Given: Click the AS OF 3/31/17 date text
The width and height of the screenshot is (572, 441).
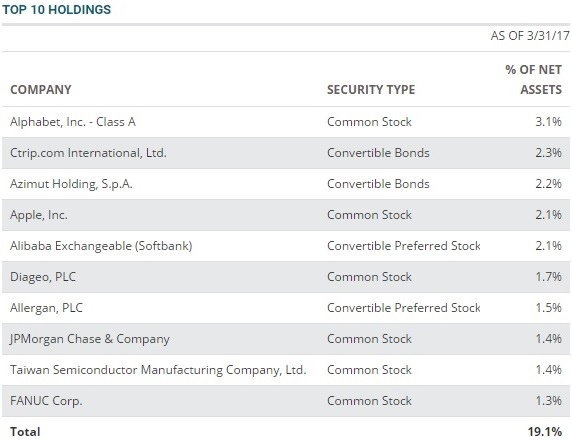Looking at the screenshot, I should pos(530,36).
